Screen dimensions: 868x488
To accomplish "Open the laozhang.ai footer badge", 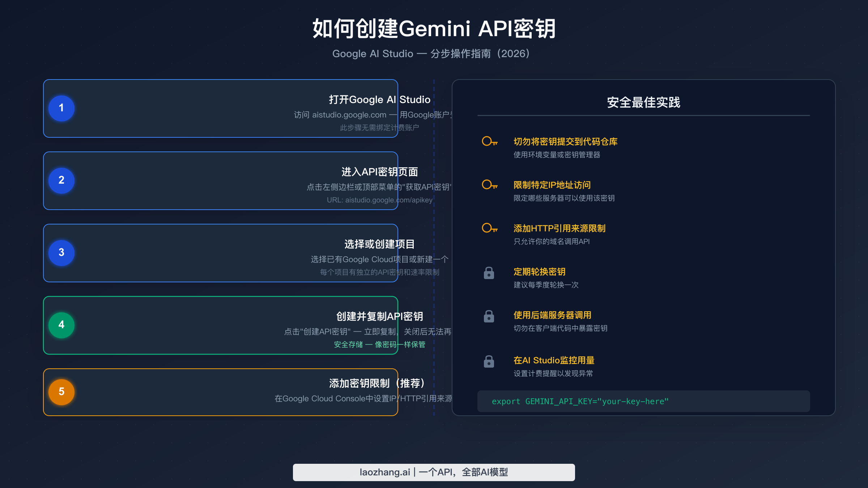I will pos(434,472).
